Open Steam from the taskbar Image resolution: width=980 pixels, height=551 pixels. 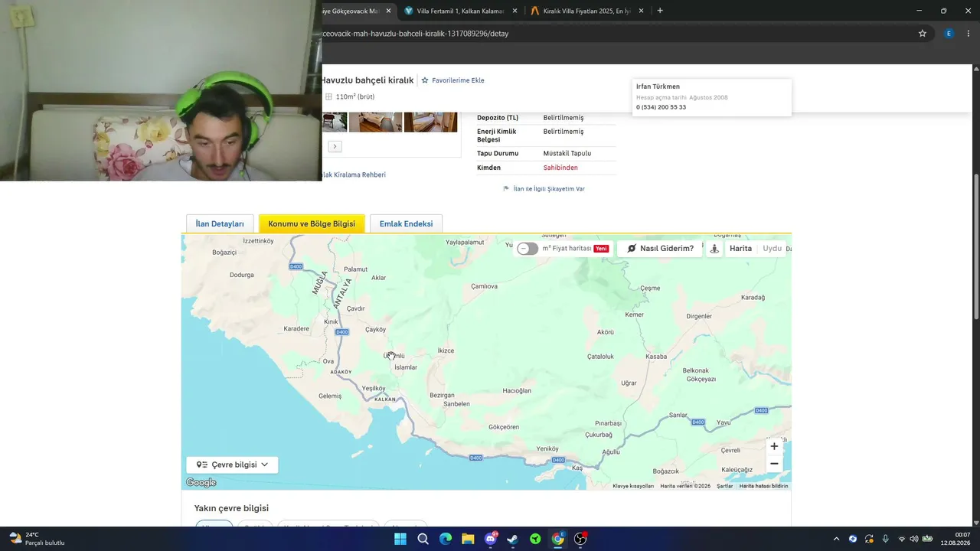[513, 539]
